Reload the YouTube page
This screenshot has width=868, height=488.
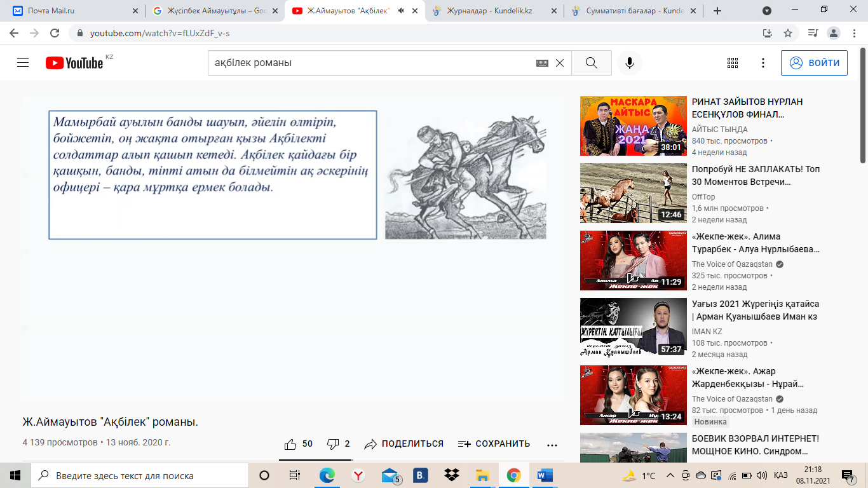(x=55, y=33)
